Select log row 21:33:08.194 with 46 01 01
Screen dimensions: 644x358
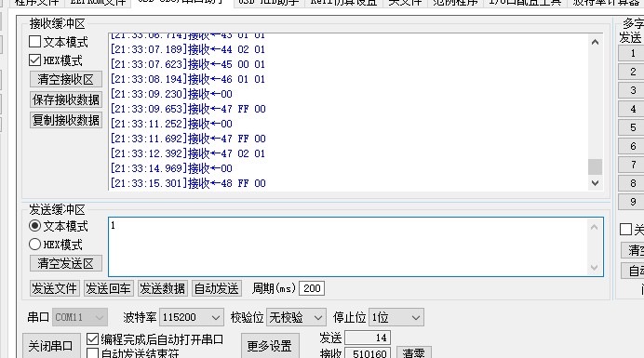[188, 79]
